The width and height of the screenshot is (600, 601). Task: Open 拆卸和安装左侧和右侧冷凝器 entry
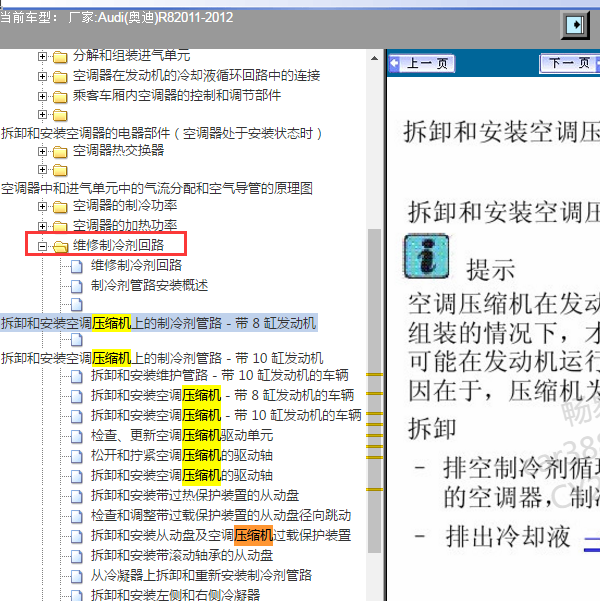pos(175,594)
